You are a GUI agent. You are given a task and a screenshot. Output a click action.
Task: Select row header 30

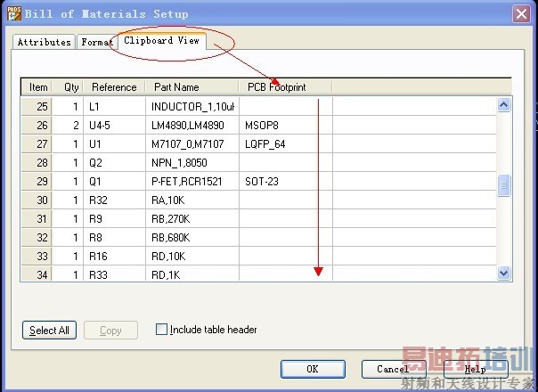pyautogui.click(x=37, y=200)
